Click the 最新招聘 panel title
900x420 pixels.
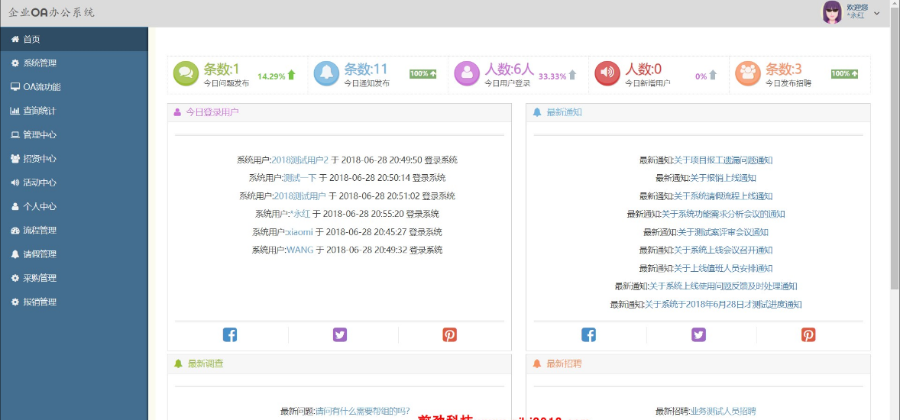pos(564,364)
